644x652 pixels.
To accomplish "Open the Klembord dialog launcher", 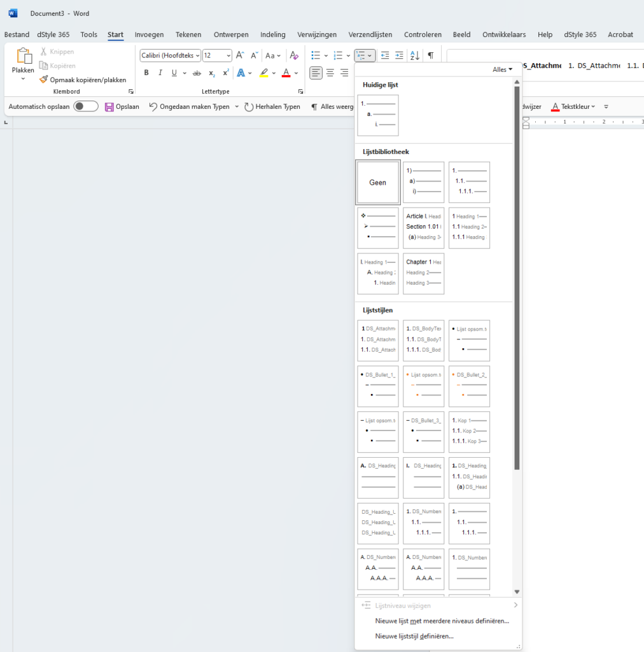I will [131, 92].
